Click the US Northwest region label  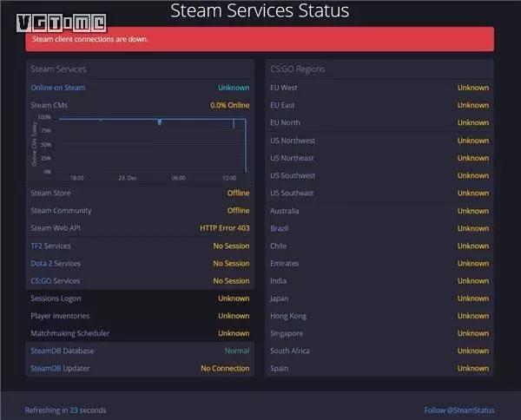pyautogui.click(x=293, y=141)
